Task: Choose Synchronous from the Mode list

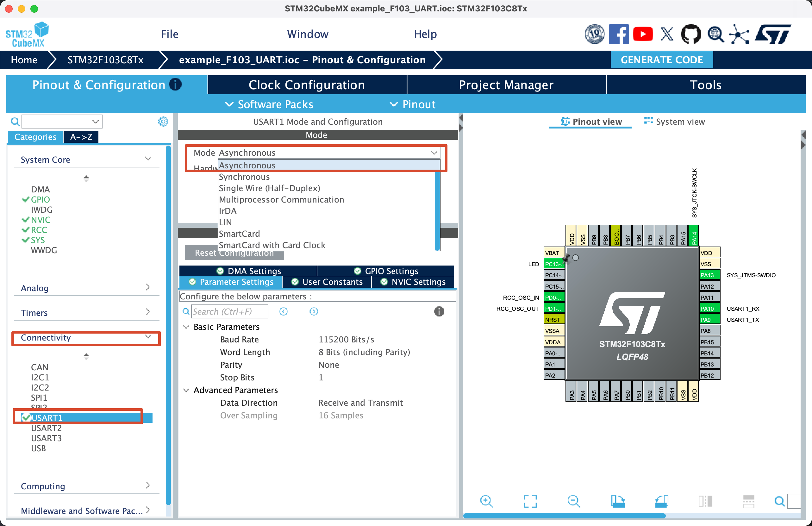Action: pos(244,177)
